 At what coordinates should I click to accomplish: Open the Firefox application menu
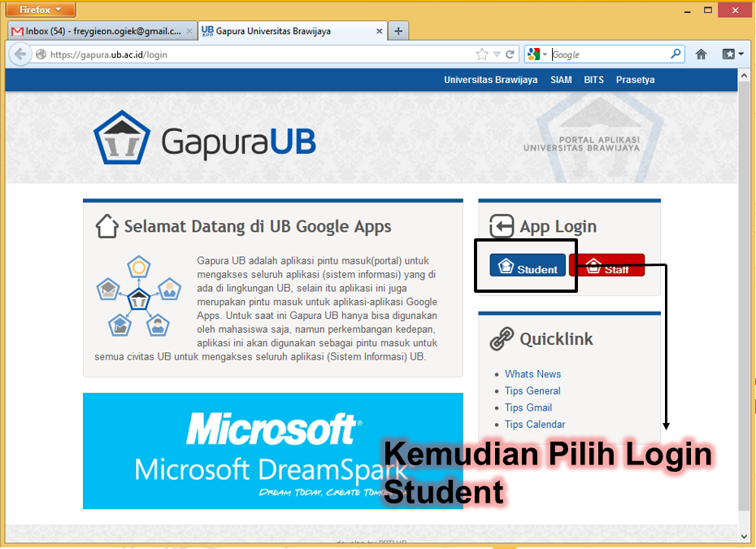(41, 10)
